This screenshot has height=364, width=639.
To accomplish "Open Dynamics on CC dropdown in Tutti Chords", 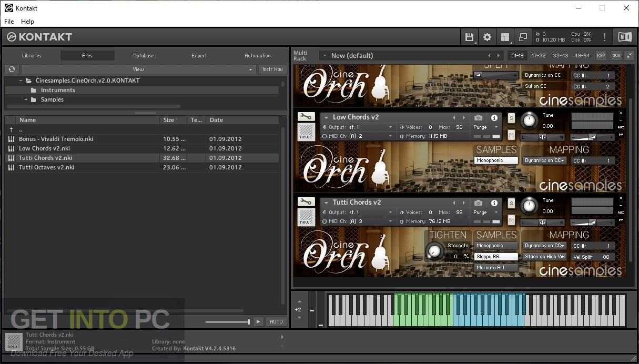I will [544, 246].
